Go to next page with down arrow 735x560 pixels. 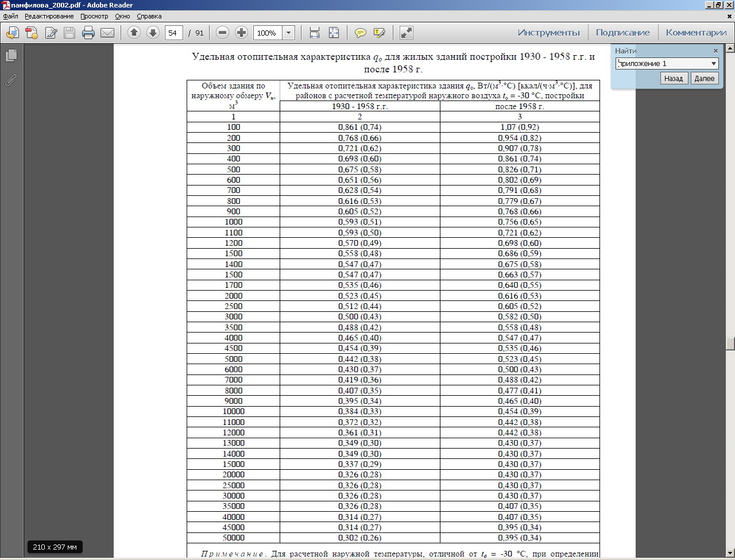tap(153, 33)
